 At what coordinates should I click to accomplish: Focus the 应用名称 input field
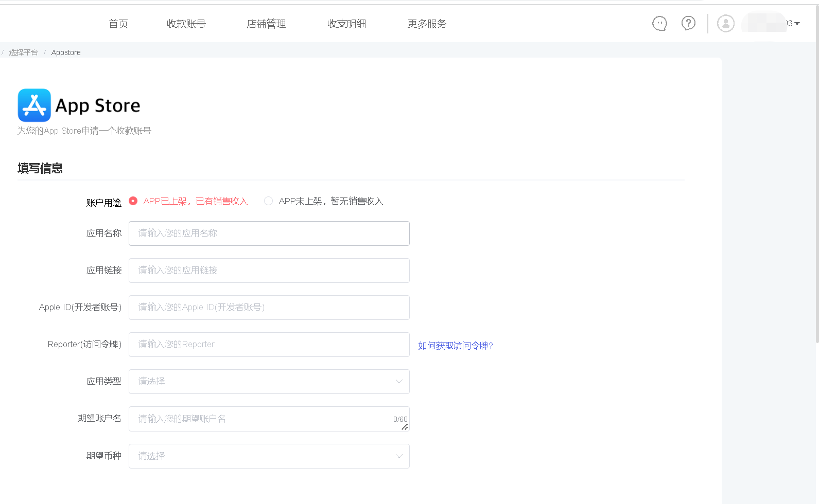pyautogui.click(x=269, y=233)
